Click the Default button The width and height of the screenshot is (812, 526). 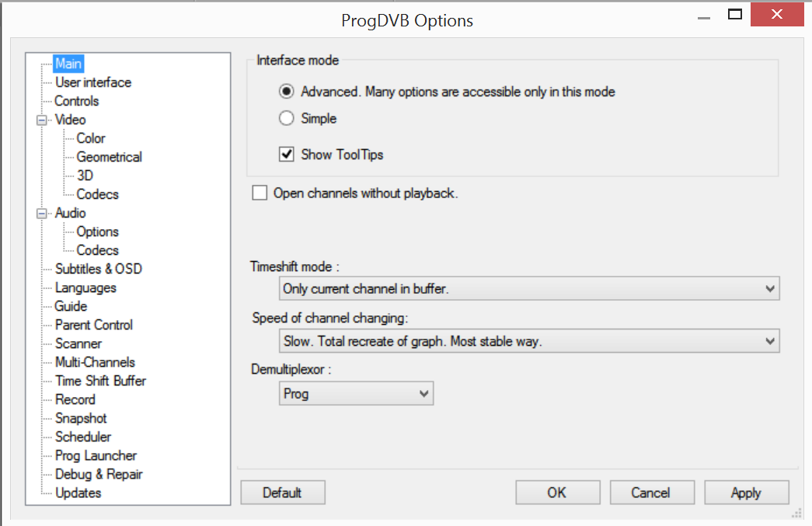(x=282, y=493)
